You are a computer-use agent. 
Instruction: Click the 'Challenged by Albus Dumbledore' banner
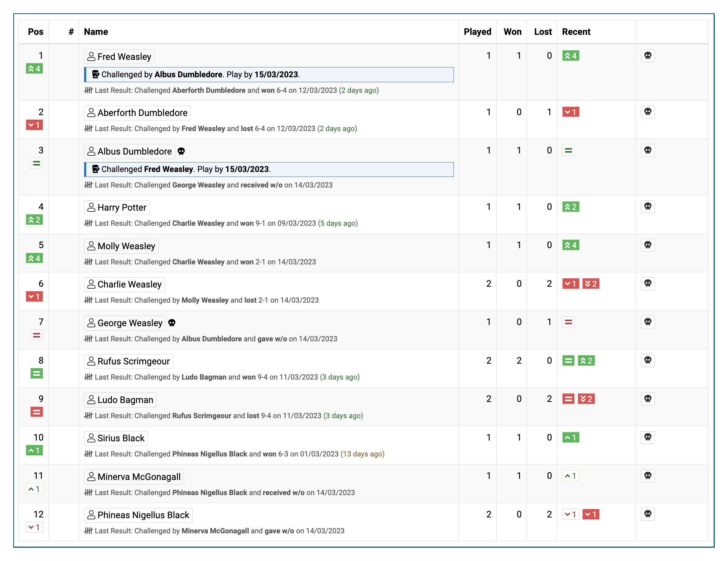tap(269, 75)
